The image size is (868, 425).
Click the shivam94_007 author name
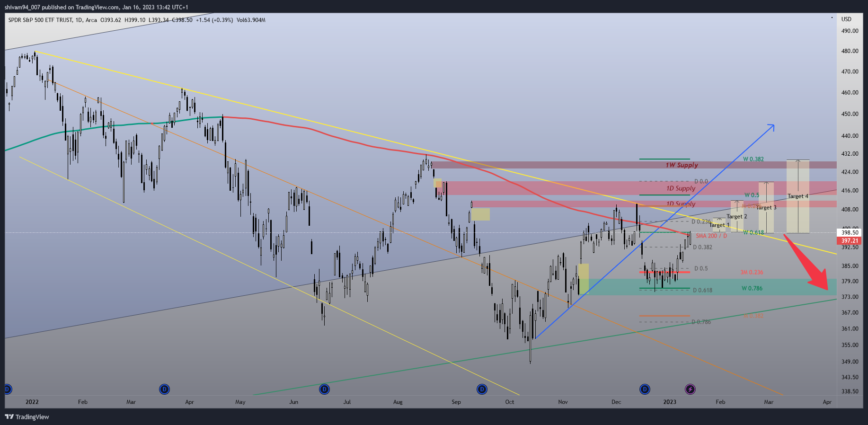(x=22, y=7)
